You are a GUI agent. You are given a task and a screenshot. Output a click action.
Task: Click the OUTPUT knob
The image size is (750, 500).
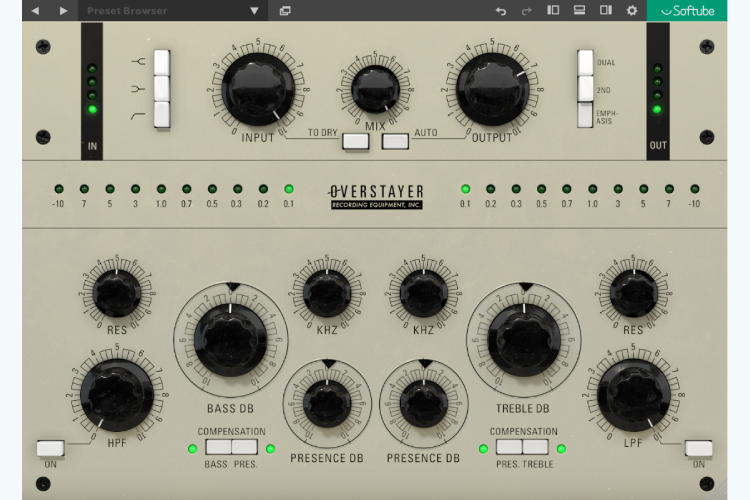(x=493, y=89)
